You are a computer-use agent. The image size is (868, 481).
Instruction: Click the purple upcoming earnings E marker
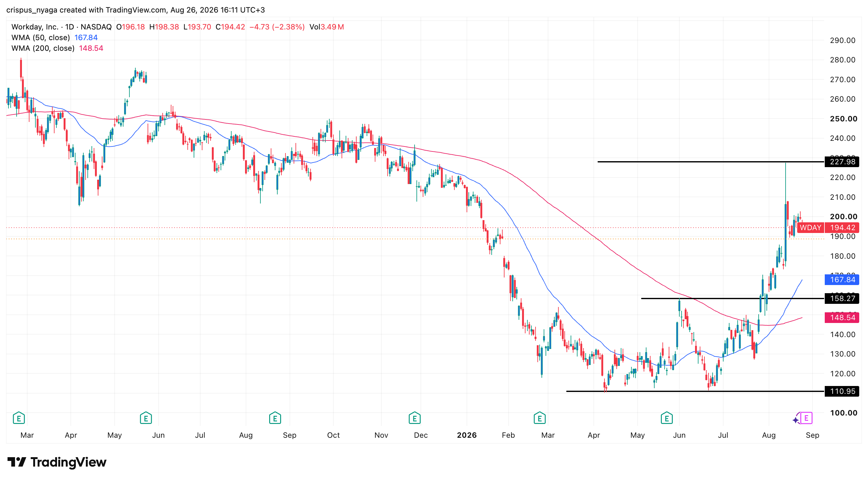(806, 418)
